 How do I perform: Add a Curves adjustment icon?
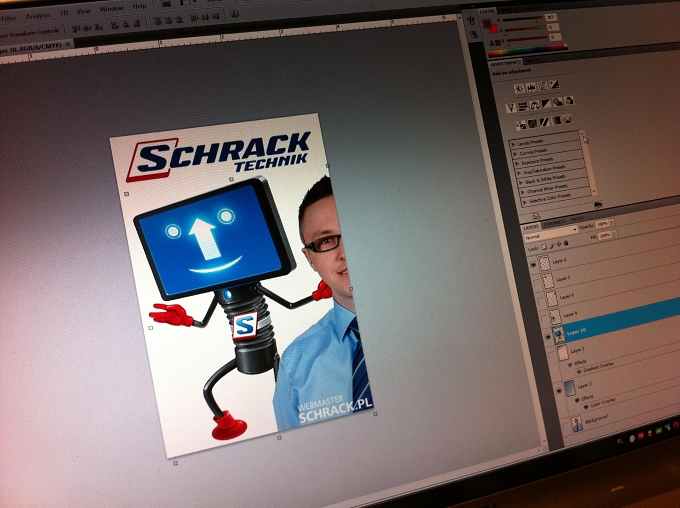tap(543, 86)
